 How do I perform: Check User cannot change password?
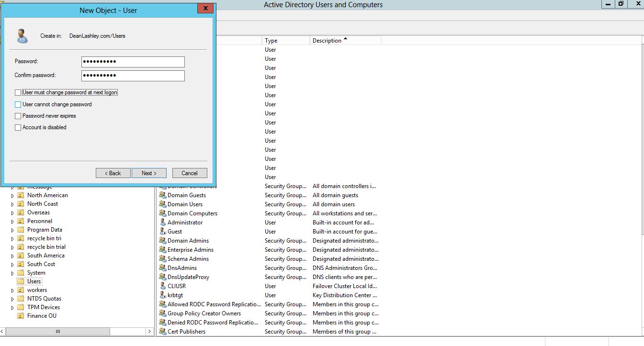pos(18,104)
